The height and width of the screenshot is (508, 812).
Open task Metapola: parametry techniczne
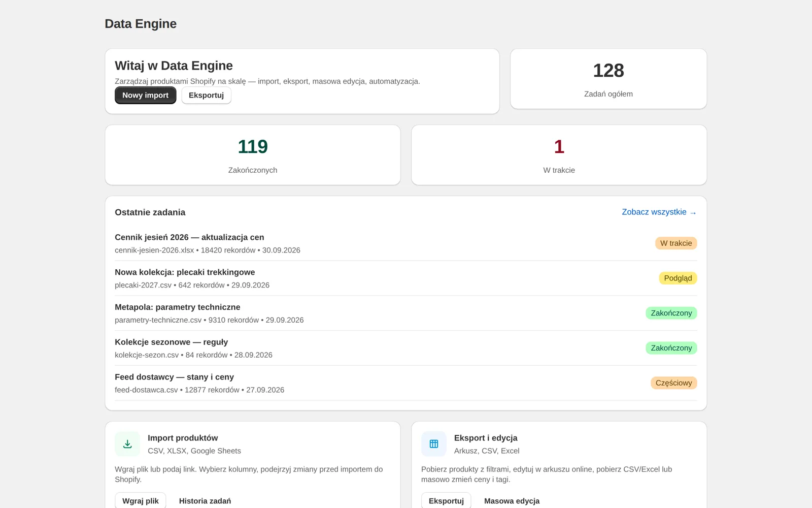(x=178, y=307)
